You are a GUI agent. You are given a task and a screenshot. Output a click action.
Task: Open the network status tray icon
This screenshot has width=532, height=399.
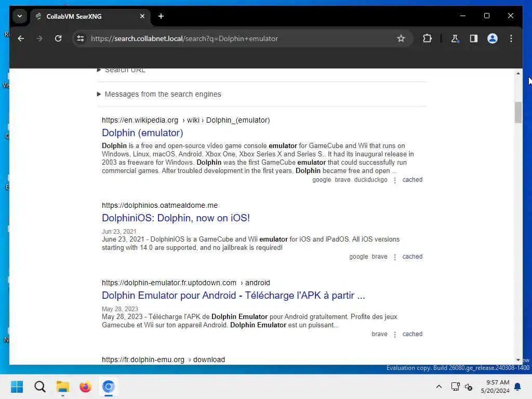(x=455, y=387)
